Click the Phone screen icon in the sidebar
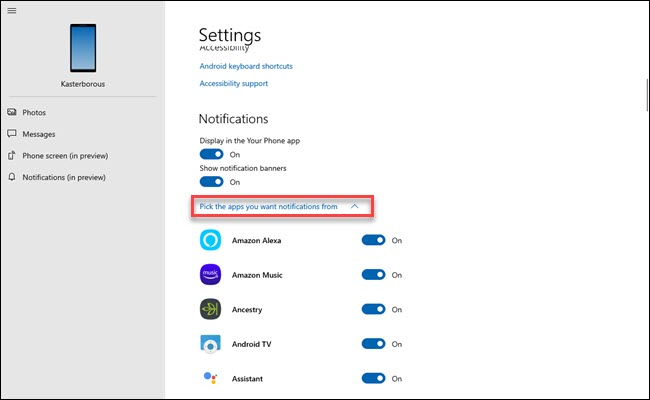 pos(12,155)
